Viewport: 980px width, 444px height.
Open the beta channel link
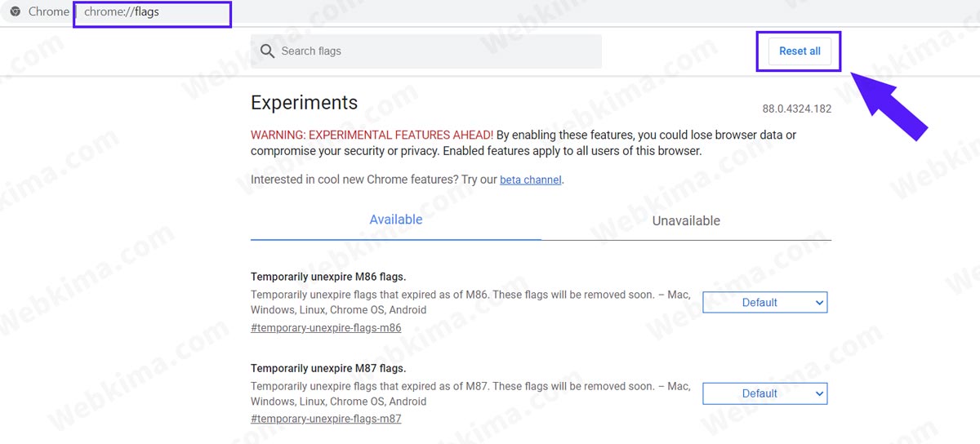(x=531, y=180)
